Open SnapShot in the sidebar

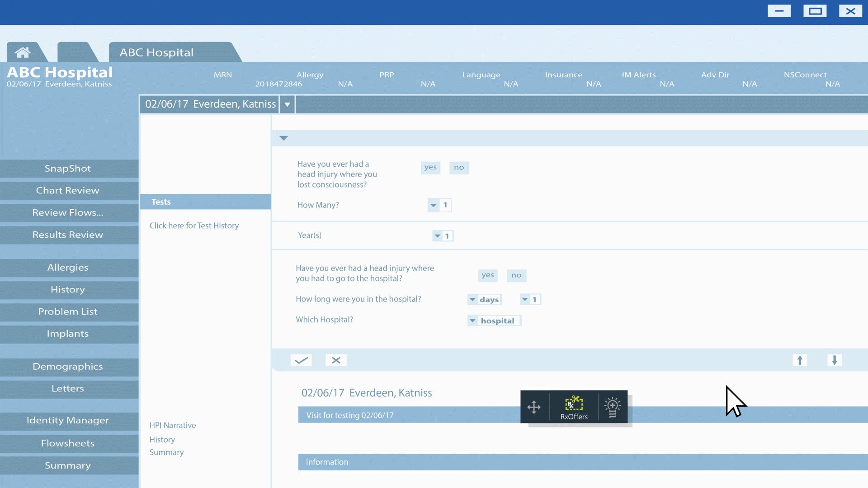(69, 169)
